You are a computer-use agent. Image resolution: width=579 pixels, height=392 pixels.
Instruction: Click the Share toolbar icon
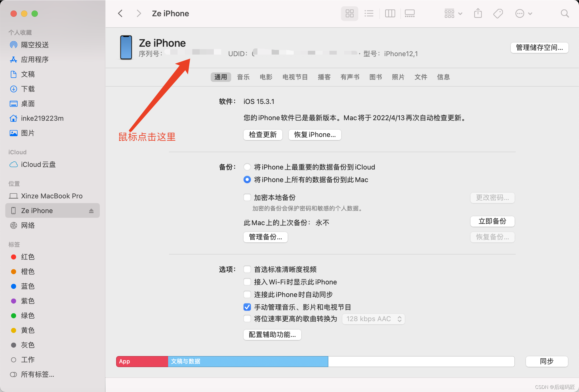point(478,13)
